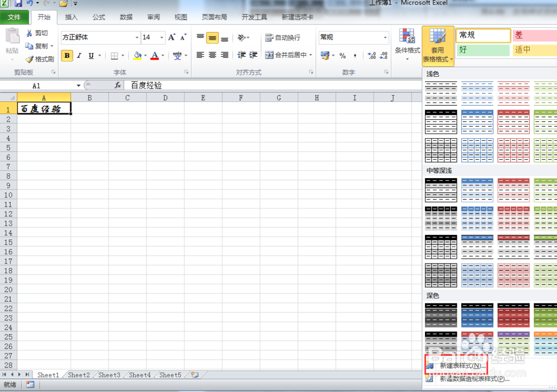557x392 pixels.
Task: Click the increase decimal places icon
Action: pos(372,55)
